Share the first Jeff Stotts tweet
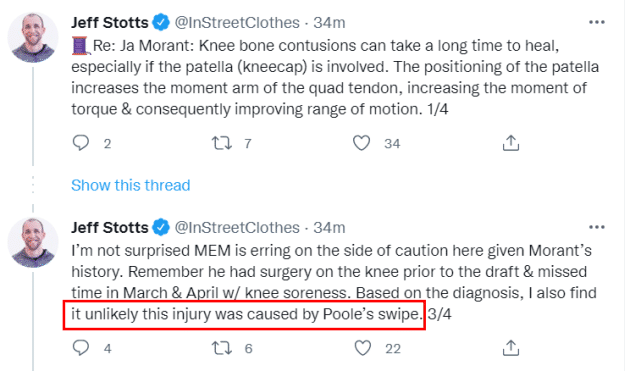641x371 pixels. coord(511,143)
